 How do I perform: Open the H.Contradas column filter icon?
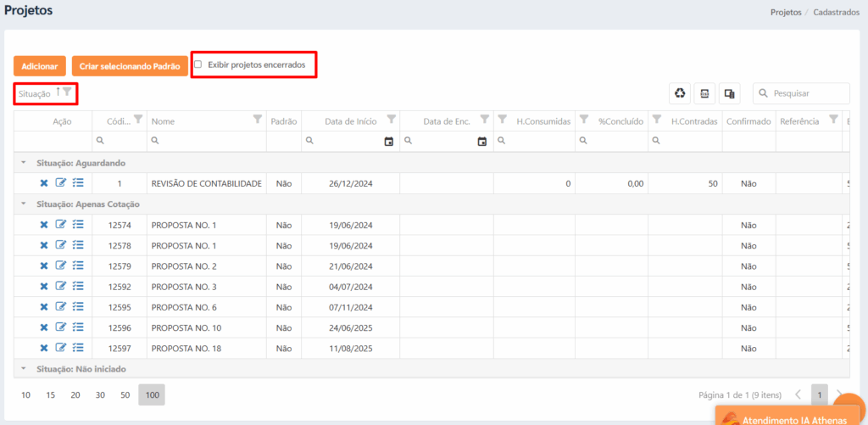pos(657,119)
